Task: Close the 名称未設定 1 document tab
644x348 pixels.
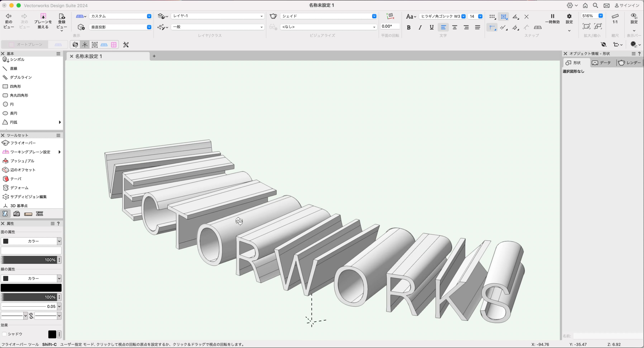Action: [x=71, y=56]
